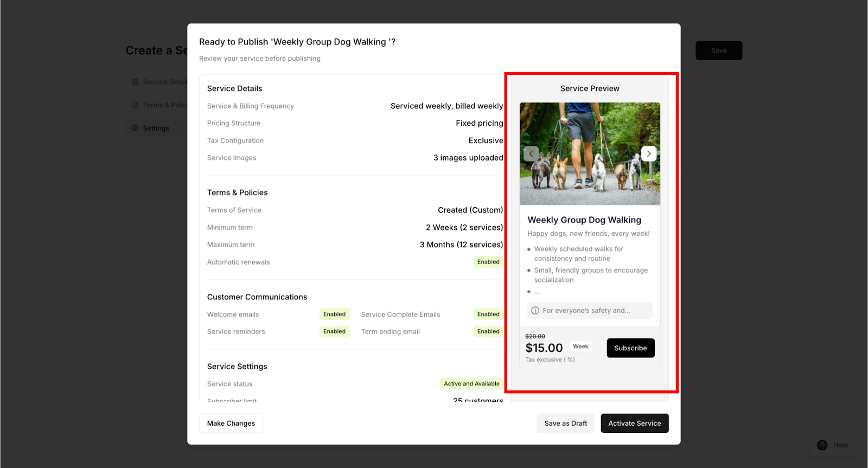Open the Help chat bubble
Screen dimensions: 868x468
pyautogui.click(x=833, y=445)
